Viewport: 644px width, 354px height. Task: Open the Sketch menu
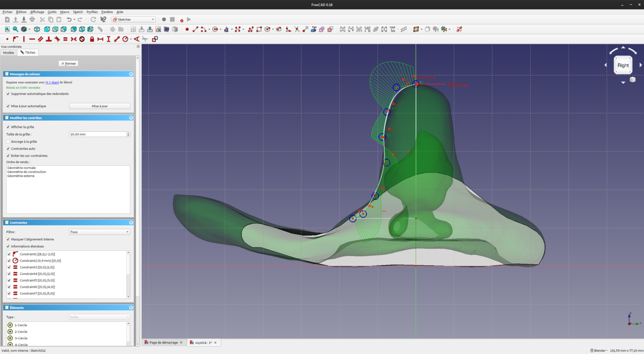pos(78,12)
